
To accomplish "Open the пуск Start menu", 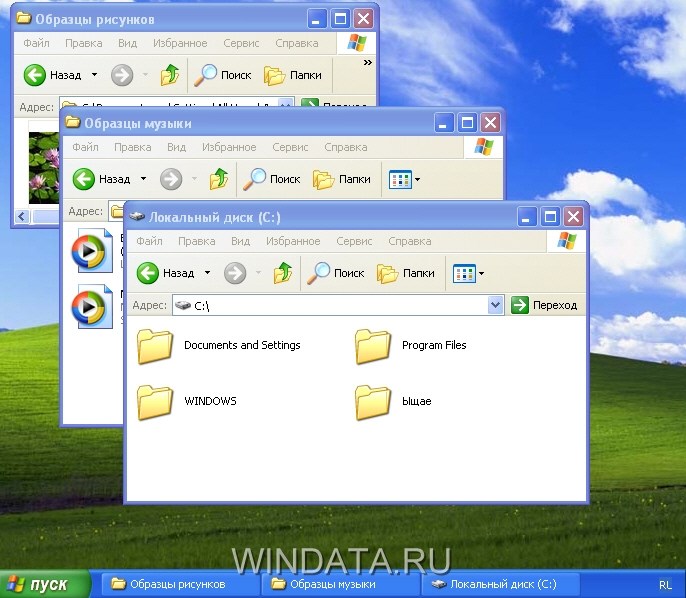I will (44, 584).
